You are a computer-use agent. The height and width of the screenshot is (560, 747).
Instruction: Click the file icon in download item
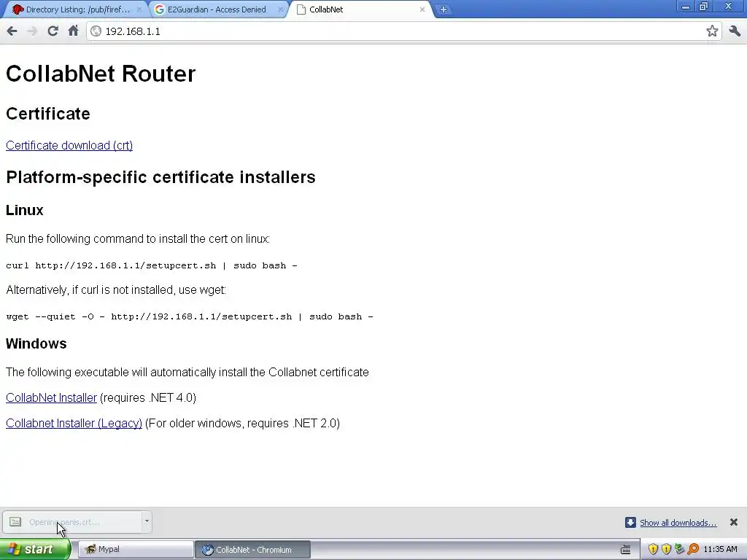click(15, 522)
